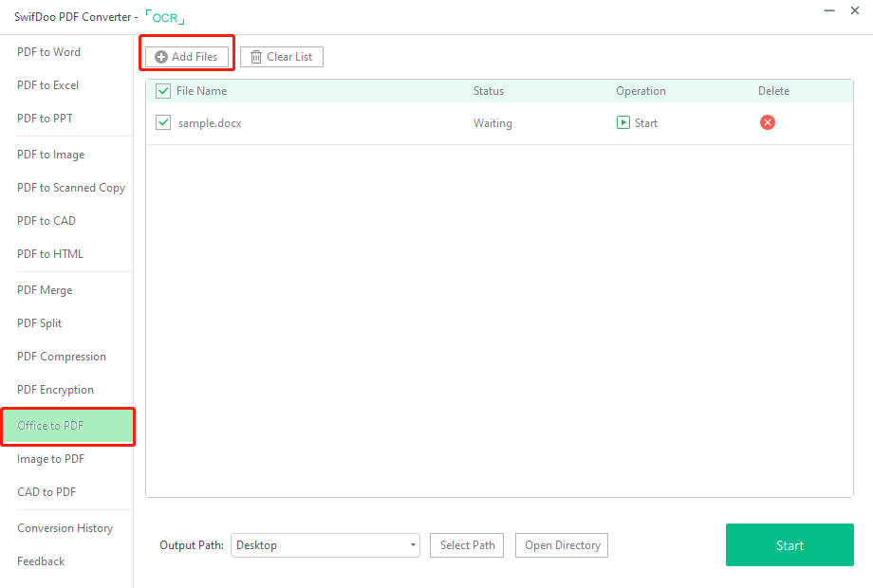
Task: Choose PDF to HTML in sidebar
Action: click(50, 253)
